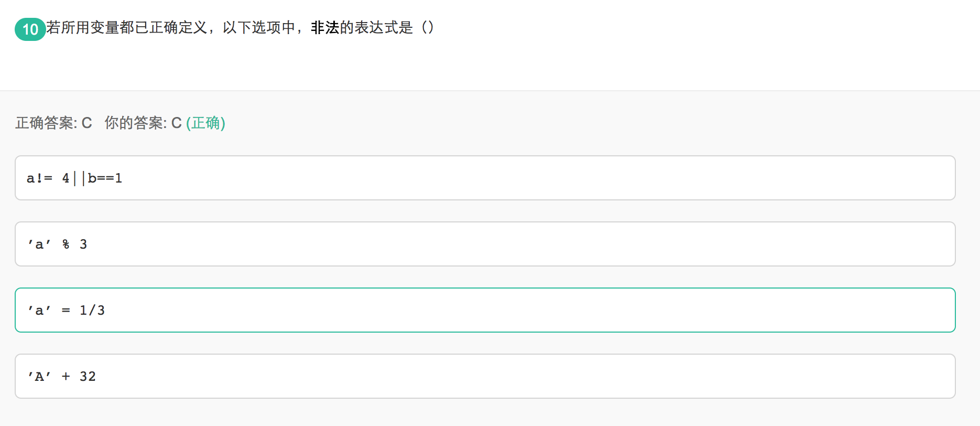Viewport: 980px width, 426px height.
Task: Click question text 若所用变量都已正确定义
Action: tap(127, 27)
